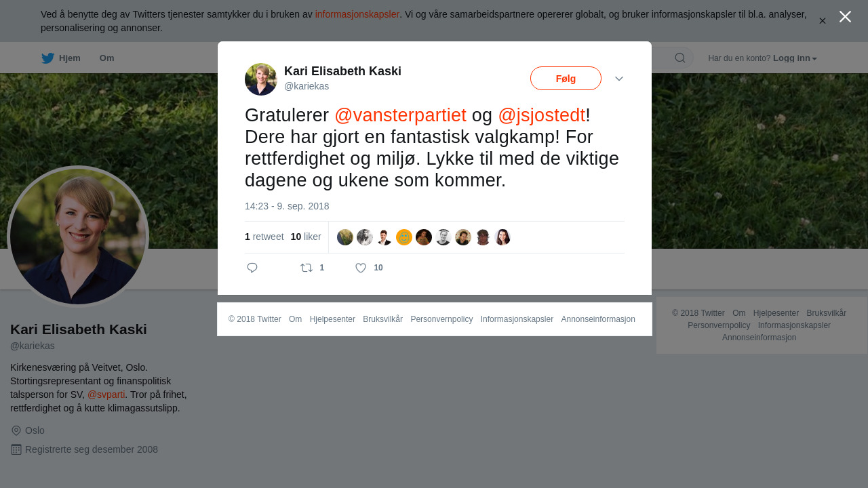The image size is (868, 488).
Task: Like the tweet with the heart icon
Action: 361,268
